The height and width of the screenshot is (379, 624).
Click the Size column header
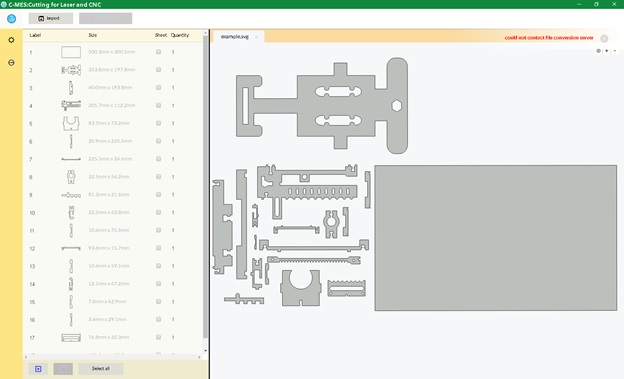(93, 35)
